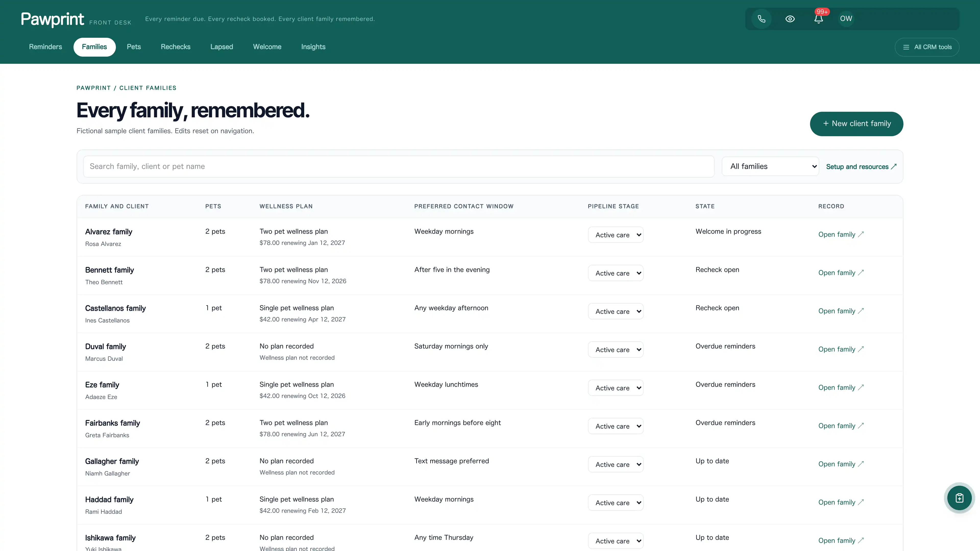
Task: Click the Pawprint logo
Action: click(52, 19)
